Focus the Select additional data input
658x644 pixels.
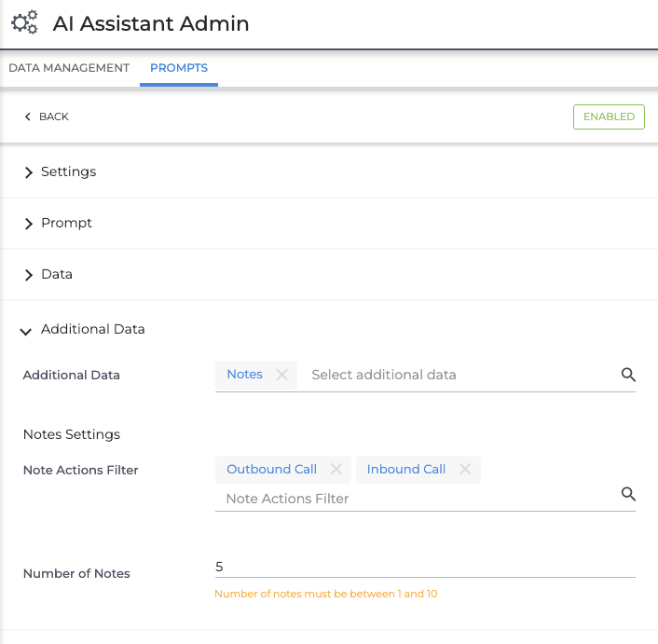[457, 375]
